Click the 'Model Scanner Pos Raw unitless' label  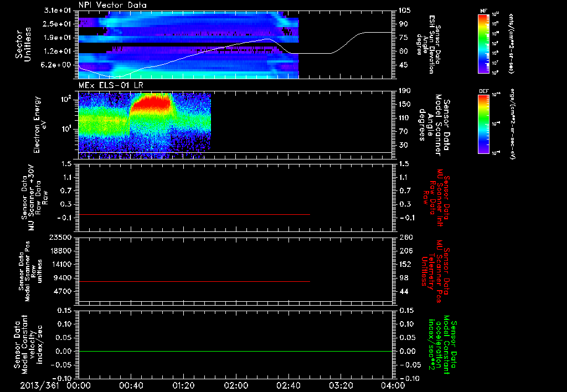(30, 271)
